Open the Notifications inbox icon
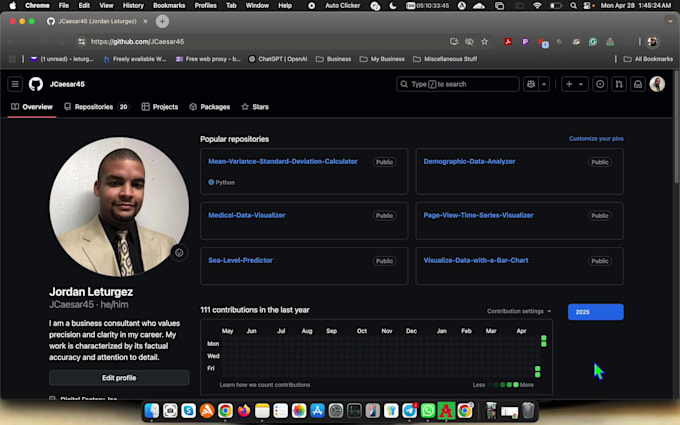Viewport: 680px width, 425px height. pos(637,84)
